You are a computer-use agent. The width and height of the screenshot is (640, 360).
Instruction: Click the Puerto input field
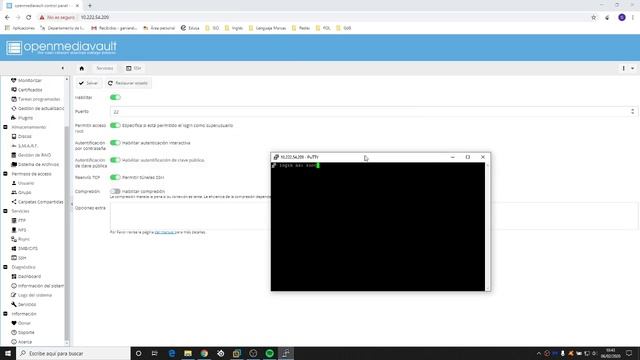pyautogui.click(x=369, y=111)
